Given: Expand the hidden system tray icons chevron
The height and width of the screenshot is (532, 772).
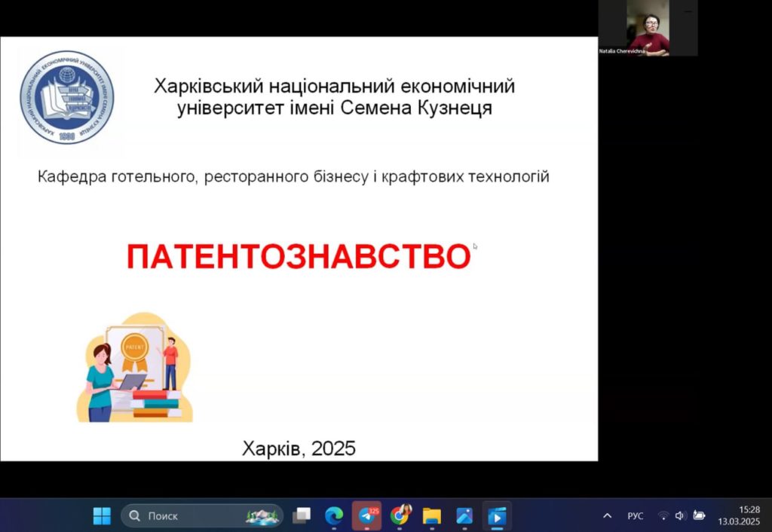Looking at the screenshot, I should click(x=608, y=515).
